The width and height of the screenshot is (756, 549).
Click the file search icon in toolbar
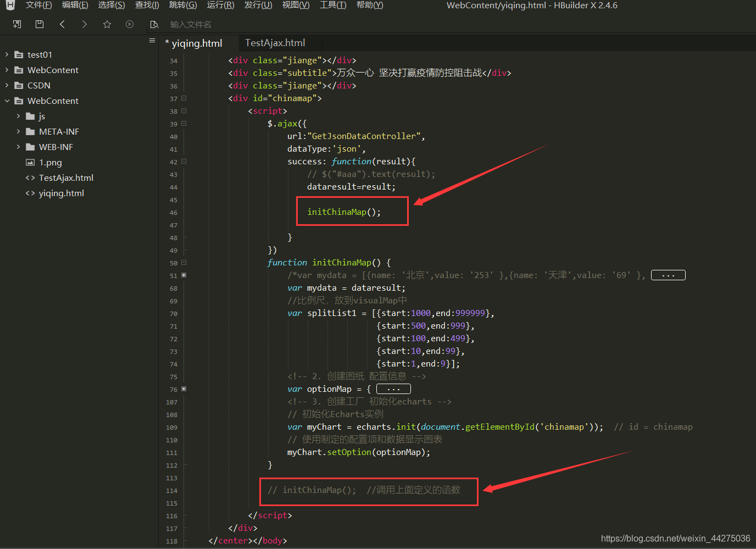pyautogui.click(x=154, y=24)
